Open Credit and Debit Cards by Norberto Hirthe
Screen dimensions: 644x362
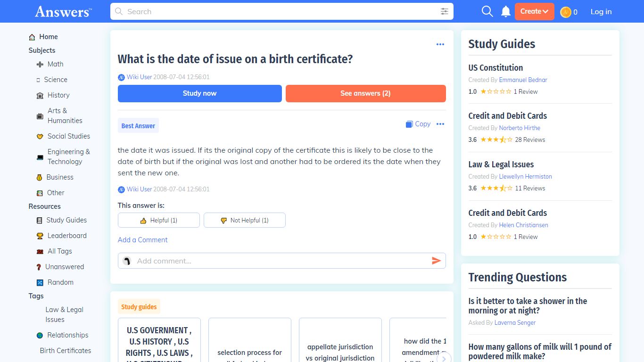(x=507, y=116)
